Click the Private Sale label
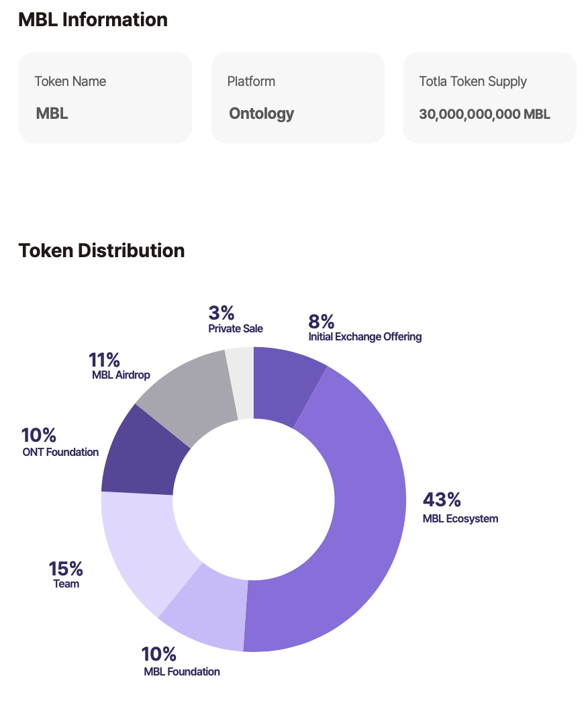The image size is (588, 701). click(236, 328)
